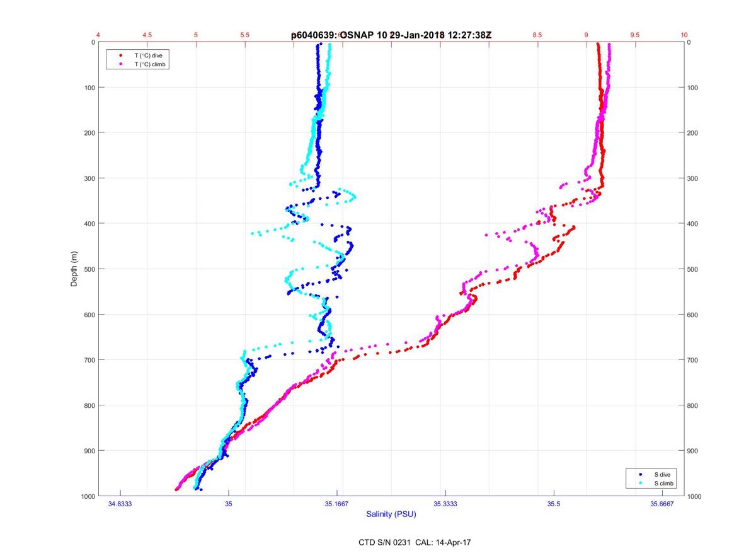Screen dimensions: 756x558
Task: Click the red marker for T dive in legend
Action: tap(120, 55)
